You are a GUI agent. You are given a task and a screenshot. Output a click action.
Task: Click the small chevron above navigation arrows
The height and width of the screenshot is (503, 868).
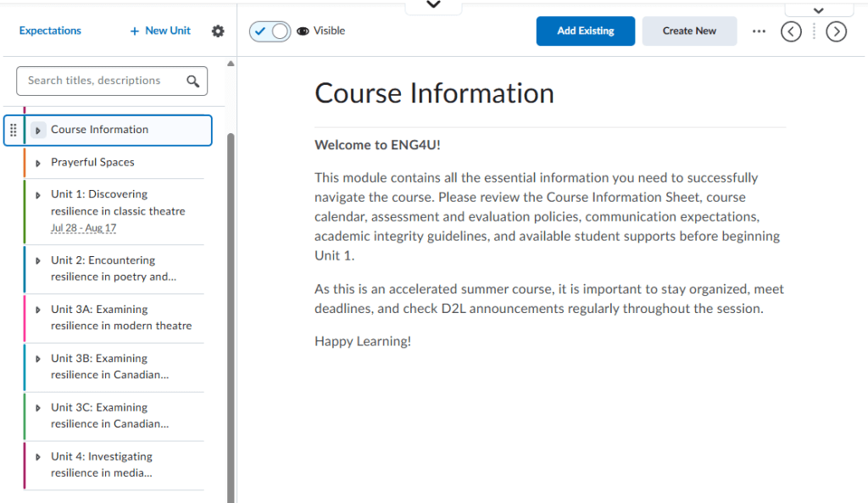[x=818, y=10]
